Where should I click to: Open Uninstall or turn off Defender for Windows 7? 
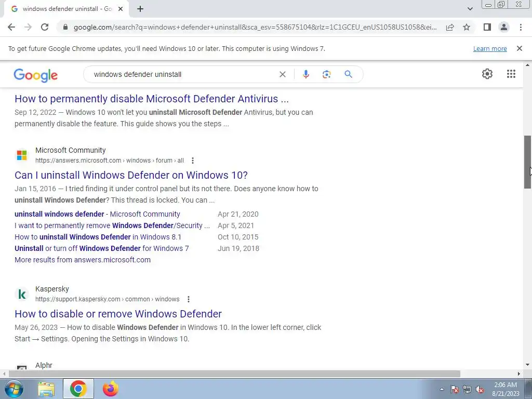[102, 248]
